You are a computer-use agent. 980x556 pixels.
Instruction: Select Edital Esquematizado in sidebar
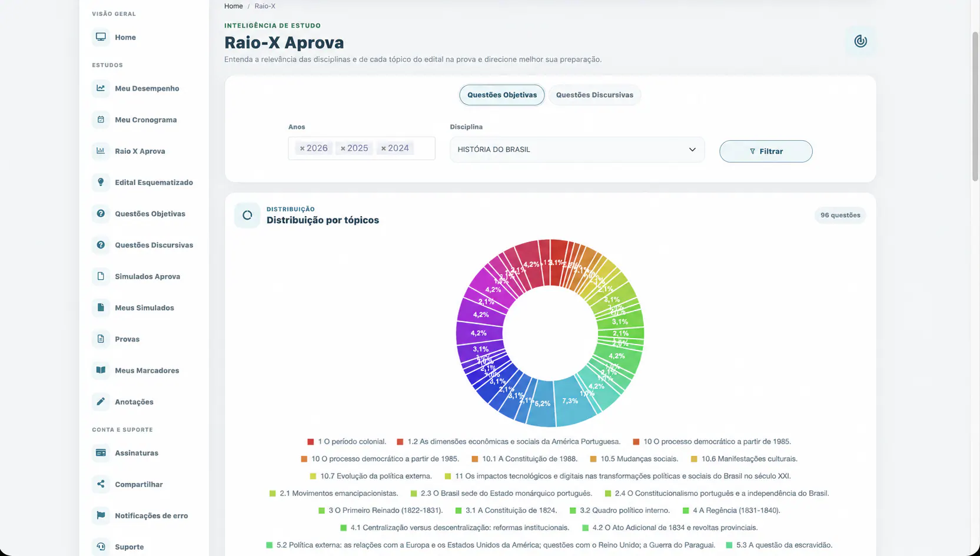154,183
